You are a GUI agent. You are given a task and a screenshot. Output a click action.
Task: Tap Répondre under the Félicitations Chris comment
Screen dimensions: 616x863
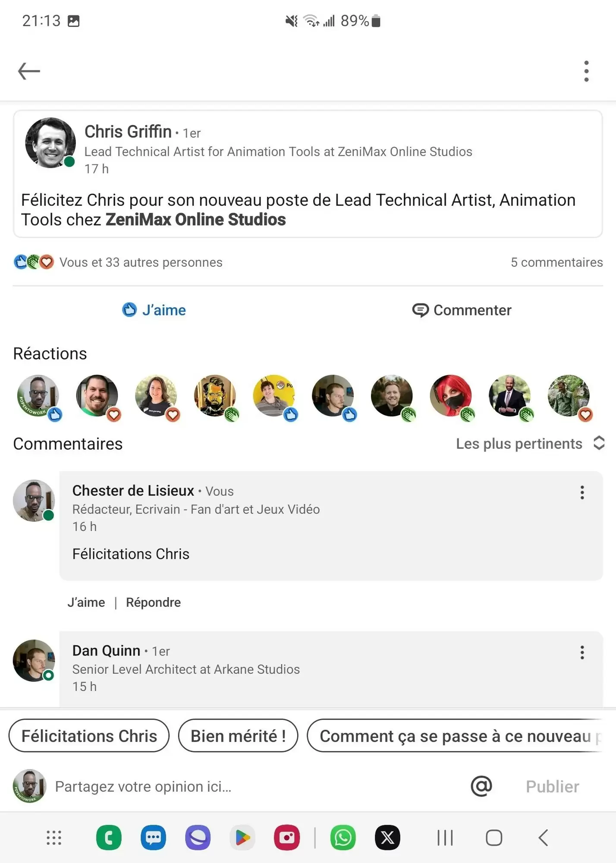(153, 602)
